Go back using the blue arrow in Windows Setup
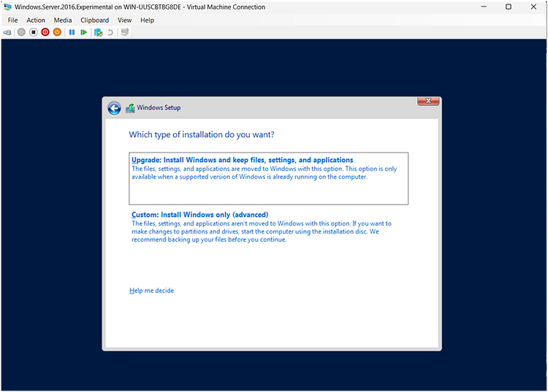Image resolution: width=548 pixels, height=392 pixels. 114,108
